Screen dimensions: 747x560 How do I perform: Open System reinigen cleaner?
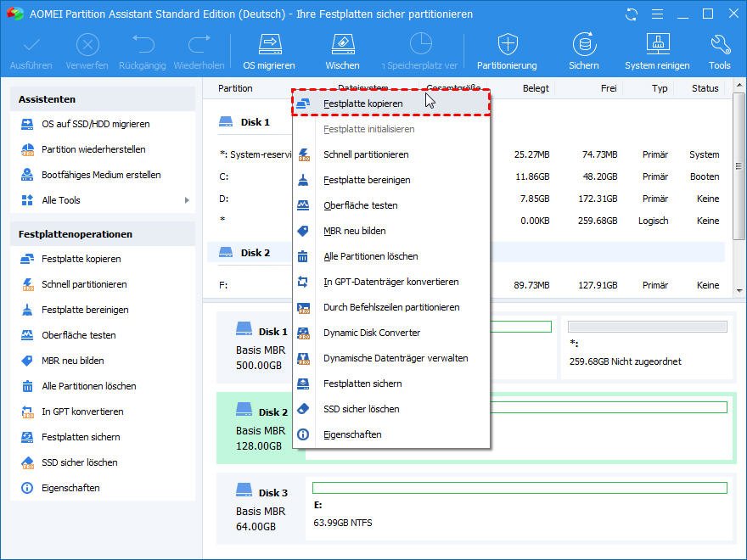[657, 52]
